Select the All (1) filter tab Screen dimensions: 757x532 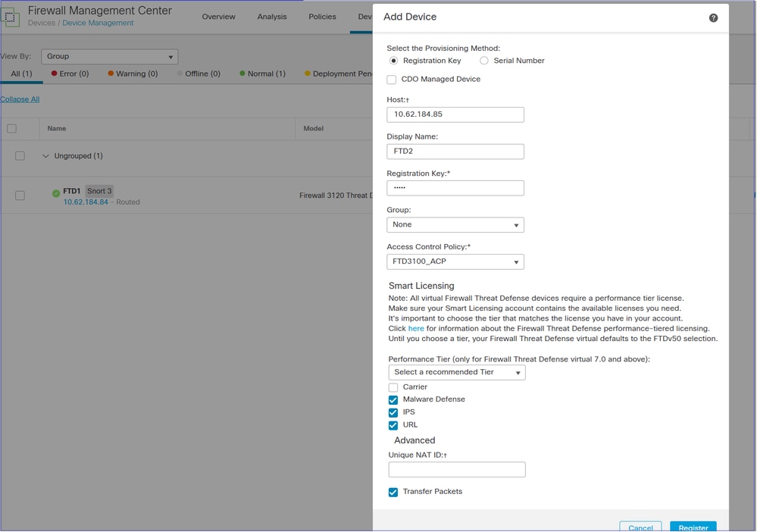point(21,74)
